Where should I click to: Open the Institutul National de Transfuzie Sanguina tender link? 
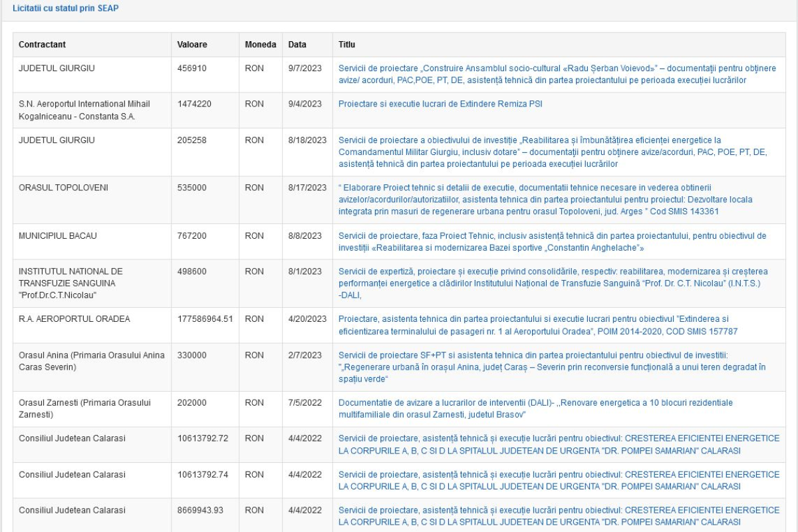point(552,283)
